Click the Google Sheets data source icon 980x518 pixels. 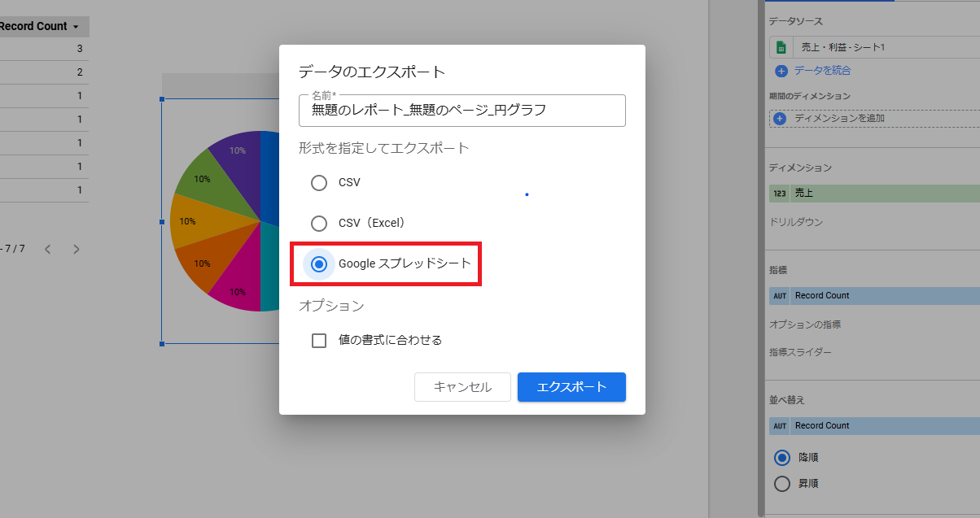[781, 48]
